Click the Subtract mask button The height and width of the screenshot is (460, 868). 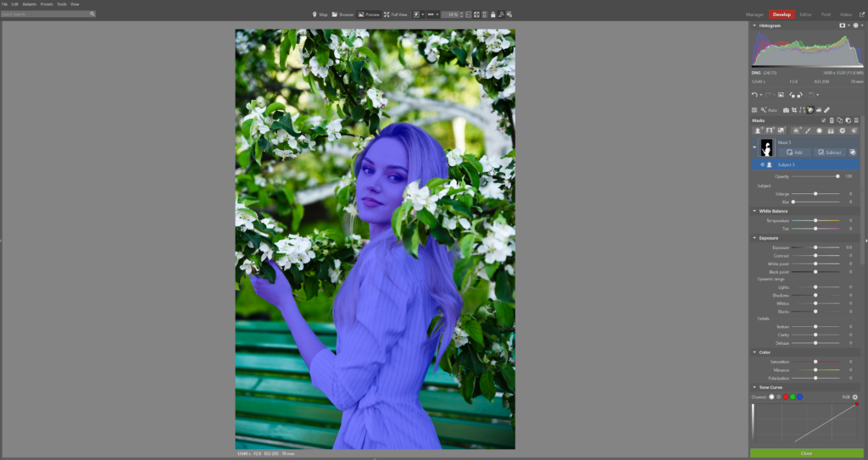coord(829,152)
